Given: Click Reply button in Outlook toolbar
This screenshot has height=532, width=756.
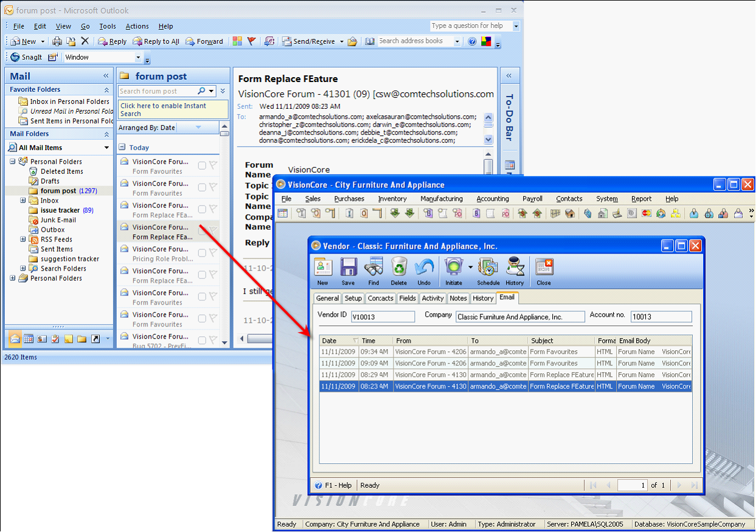Looking at the screenshot, I should 113,41.
